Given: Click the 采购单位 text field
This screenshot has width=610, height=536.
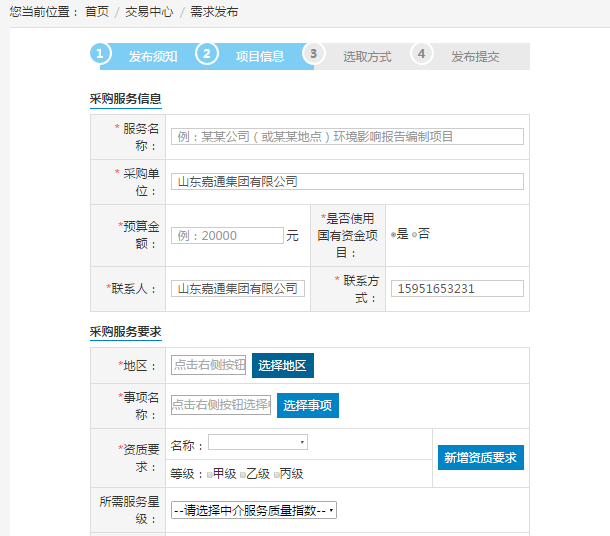Looking at the screenshot, I should pyautogui.click(x=346, y=182).
